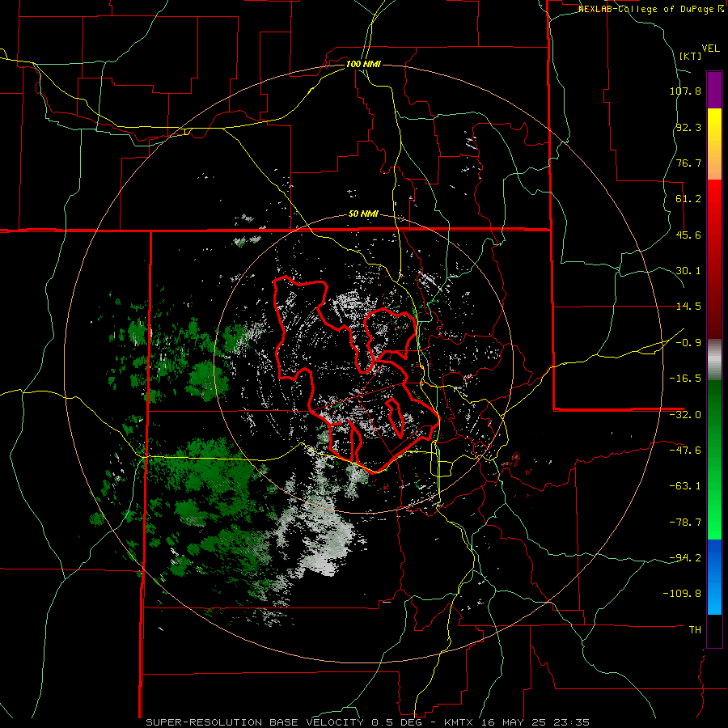Click the yellow-orange segment of the color bar
Screen dimensions: 728x728
click(x=714, y=144)
